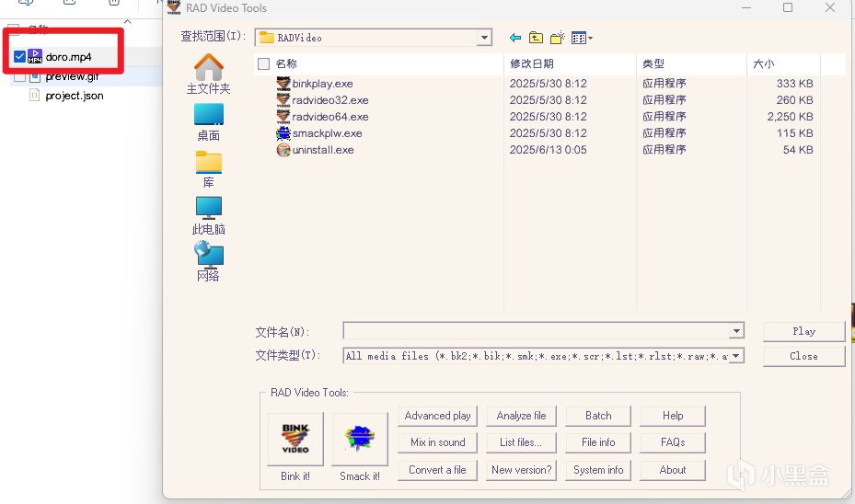Select binkplay.exe file icon
Screen dimensions: 855x504
pyautogui.click(x=283, y=84)
